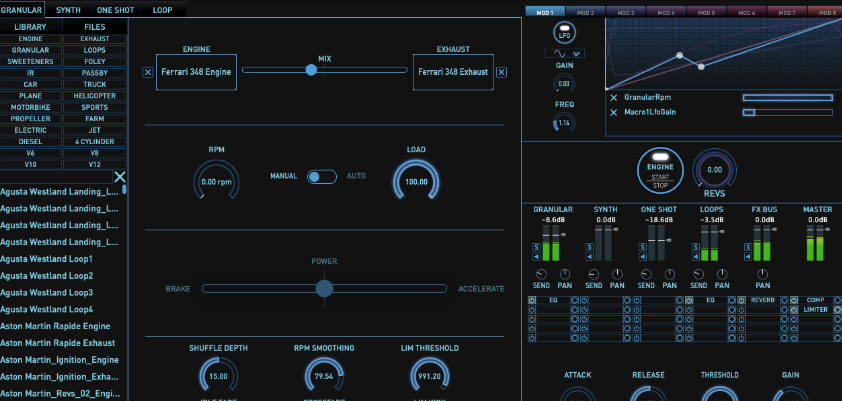Select Aston Martin Rapide Engine in list
Image resolution: width=842 pixels, height=401 pixels.
[x=55, y=326]
